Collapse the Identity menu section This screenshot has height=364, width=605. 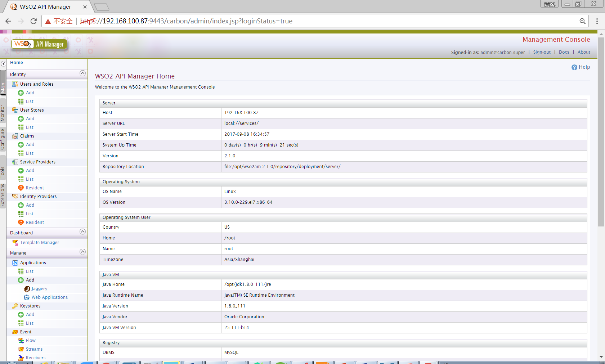[x=82, y=73]
